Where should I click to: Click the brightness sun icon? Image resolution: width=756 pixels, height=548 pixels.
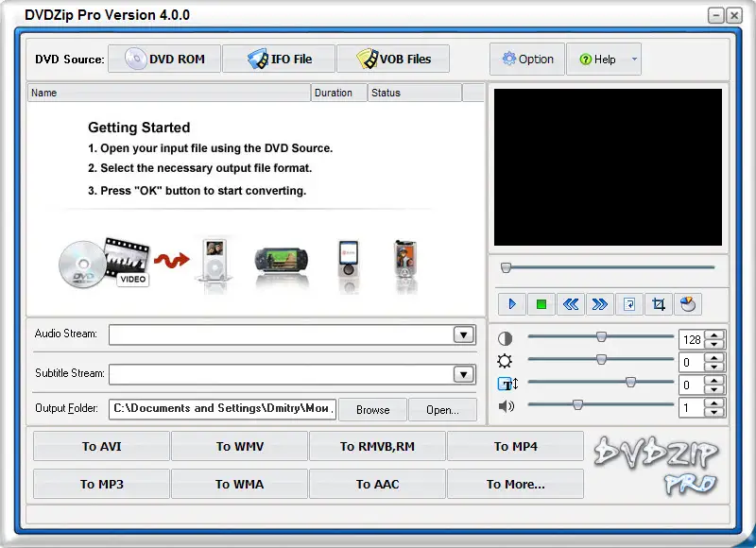(505, 362)
